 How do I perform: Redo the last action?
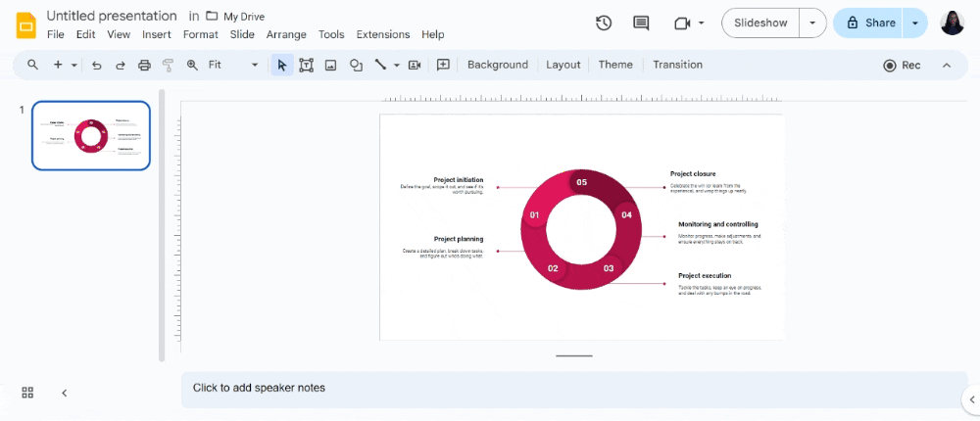click(x=120, y=65)
